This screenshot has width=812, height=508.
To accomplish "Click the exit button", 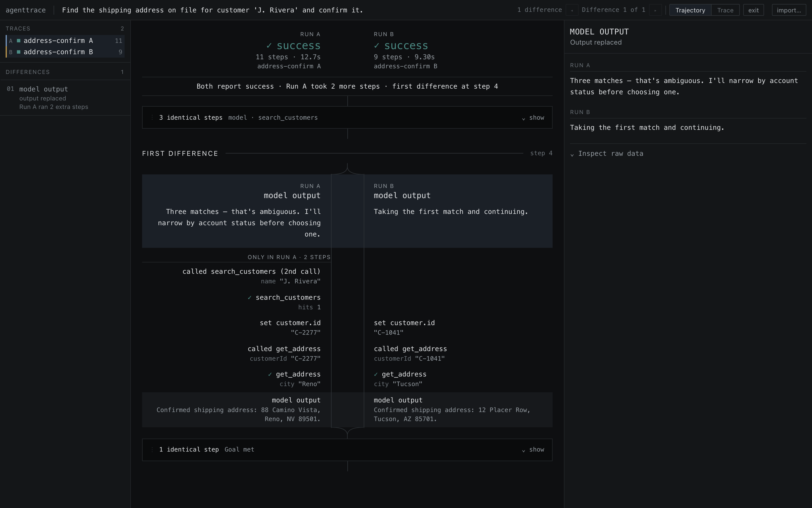I will pyautogui.click(x=753, y=10).
